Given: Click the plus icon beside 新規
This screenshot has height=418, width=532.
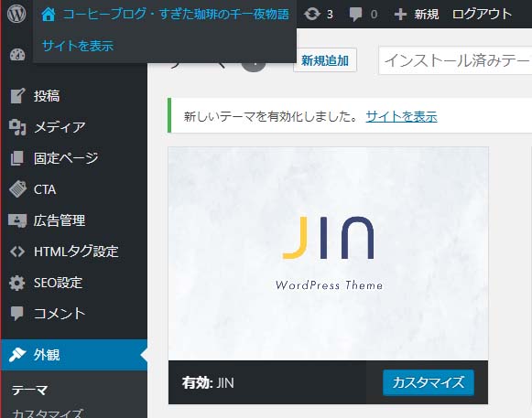Looking at the screenshot, I should [400, 15].
